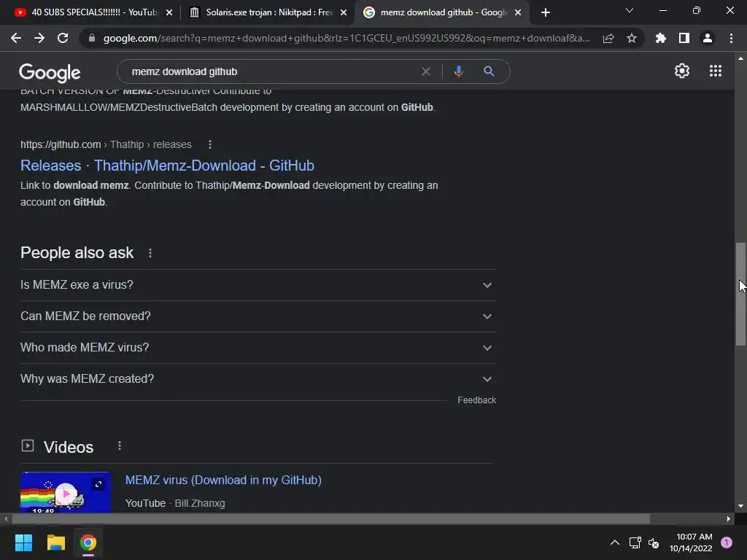Open the Videos section options menu
Screen dimensions: 747x560
tap(120, 446)
